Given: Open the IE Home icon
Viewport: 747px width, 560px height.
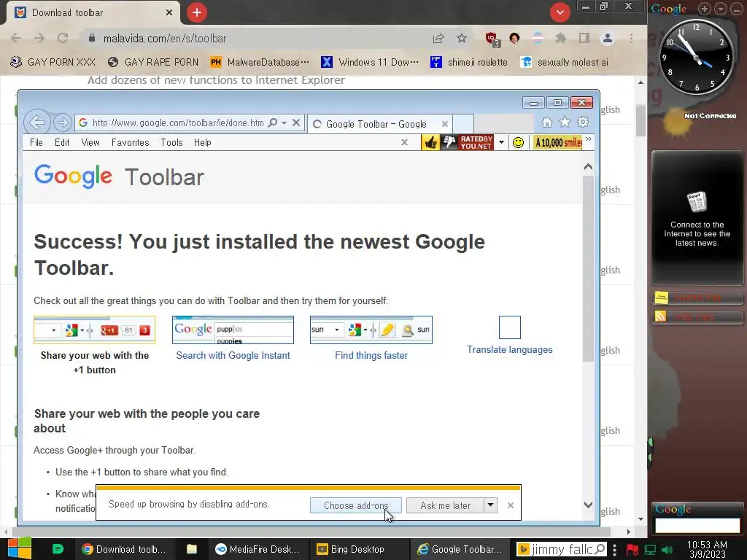Looking at the screenshot, I should pos(547,122).
